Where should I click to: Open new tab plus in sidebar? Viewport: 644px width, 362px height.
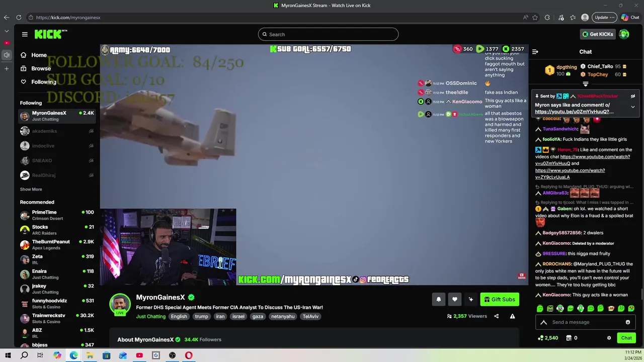[7, 68]
